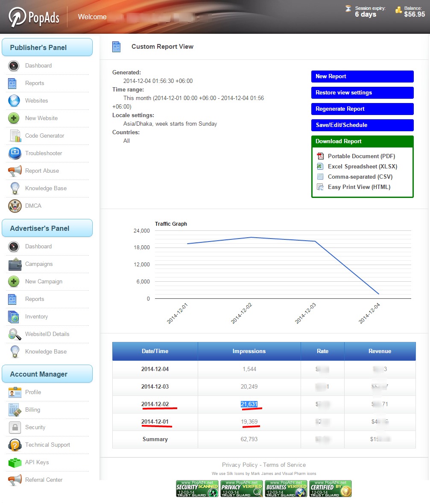Click the WebsiteID Details magnifier icon
Viewport: 430px width, 504px height.
(x=15, y=334)
